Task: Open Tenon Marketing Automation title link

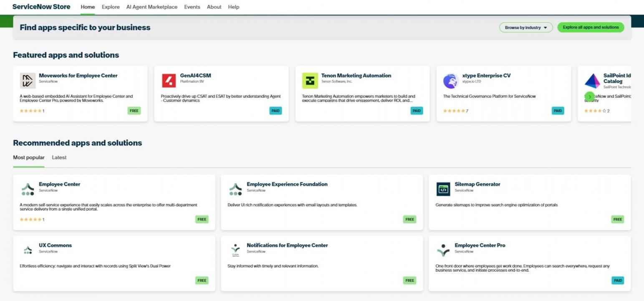Action: [356, 76]
